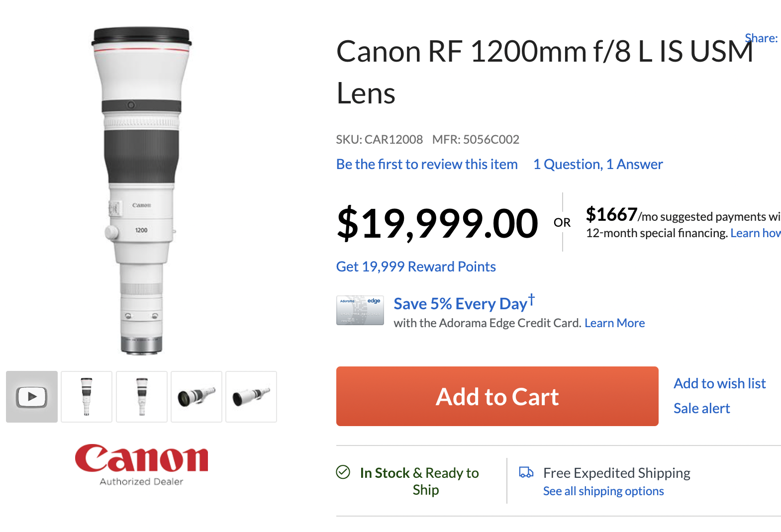This screenshot has height=532, width=781.
Task: View the angled lens thumbnail showing front glass
Action: coord(196,397)
